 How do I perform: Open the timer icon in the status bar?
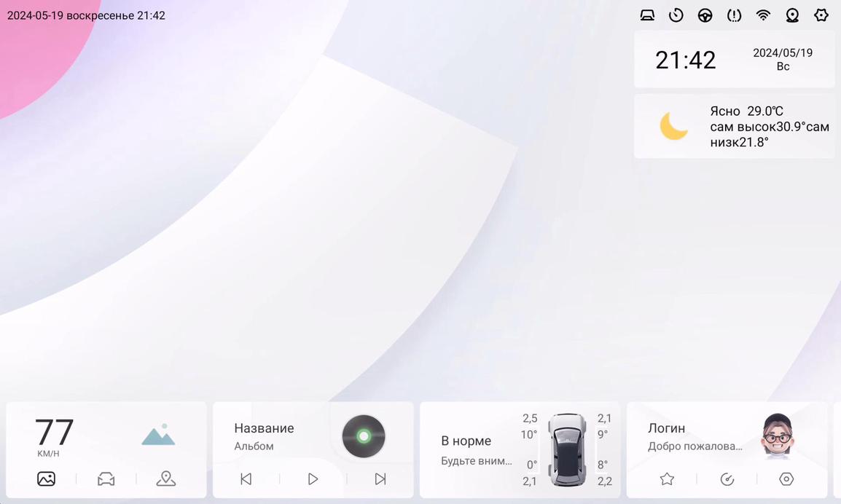(676, 15)
